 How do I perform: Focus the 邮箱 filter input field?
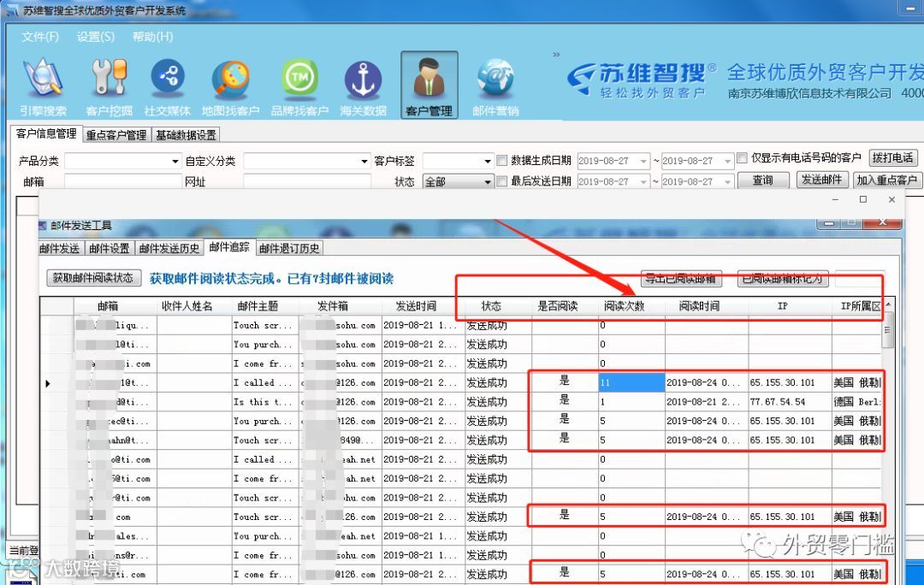122,181
